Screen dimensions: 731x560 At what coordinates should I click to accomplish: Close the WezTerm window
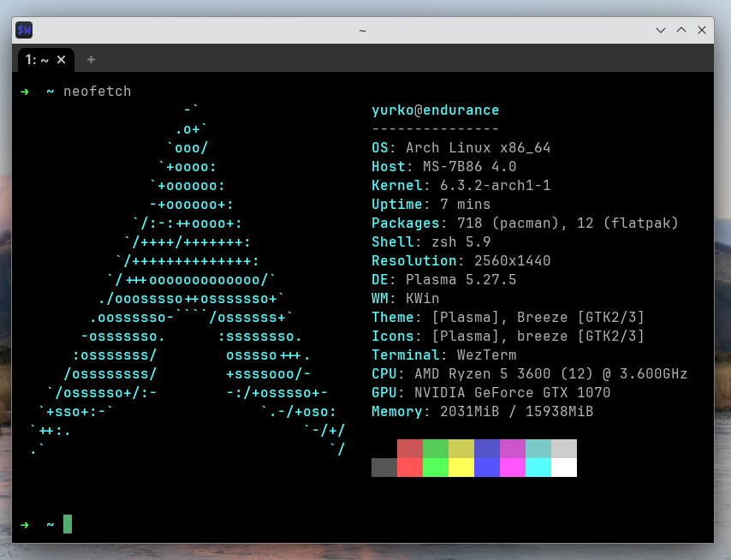(x=702, y=30)
